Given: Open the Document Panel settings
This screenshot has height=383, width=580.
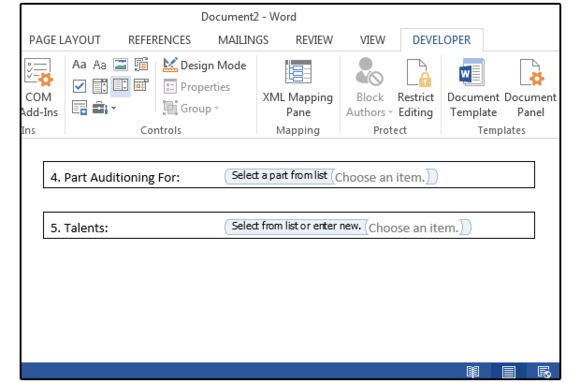Looking at the screenshot, I should 530,89.
